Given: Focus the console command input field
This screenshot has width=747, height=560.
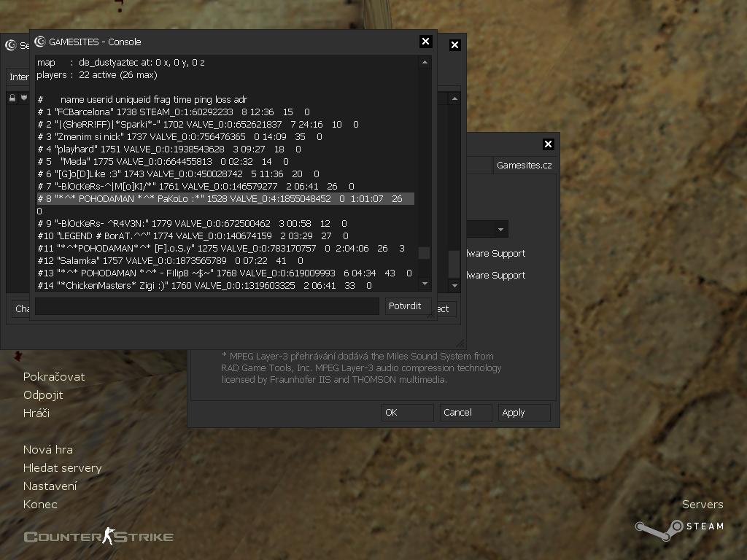Looking at the screenshot, I should pyautogui.click(x=206, y=306).
